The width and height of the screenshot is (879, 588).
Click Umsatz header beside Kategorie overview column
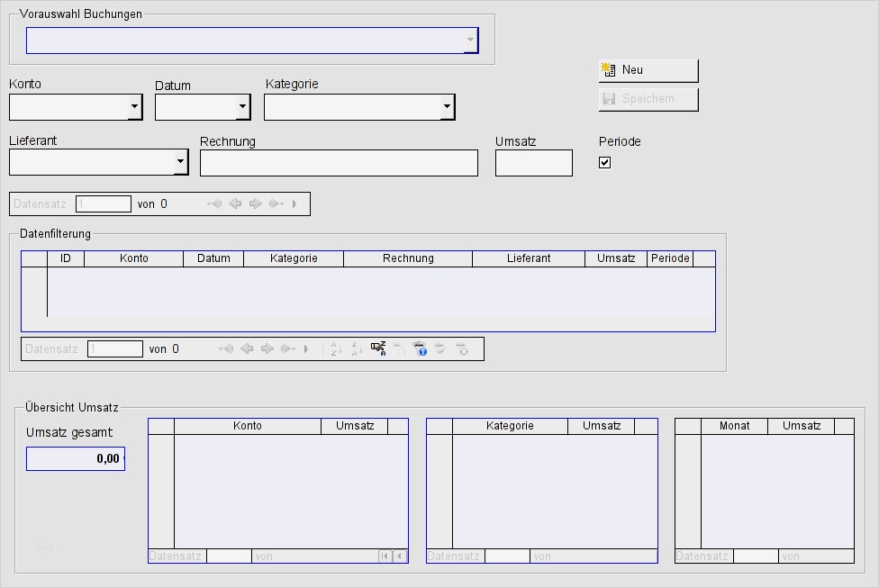click(x=602, y=426)
